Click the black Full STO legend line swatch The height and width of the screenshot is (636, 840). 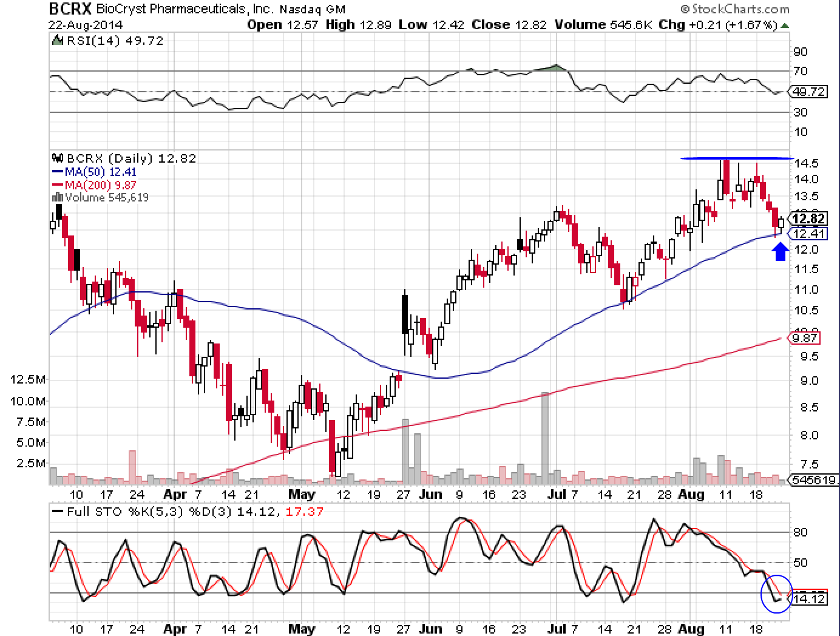[x=58, y=512]
